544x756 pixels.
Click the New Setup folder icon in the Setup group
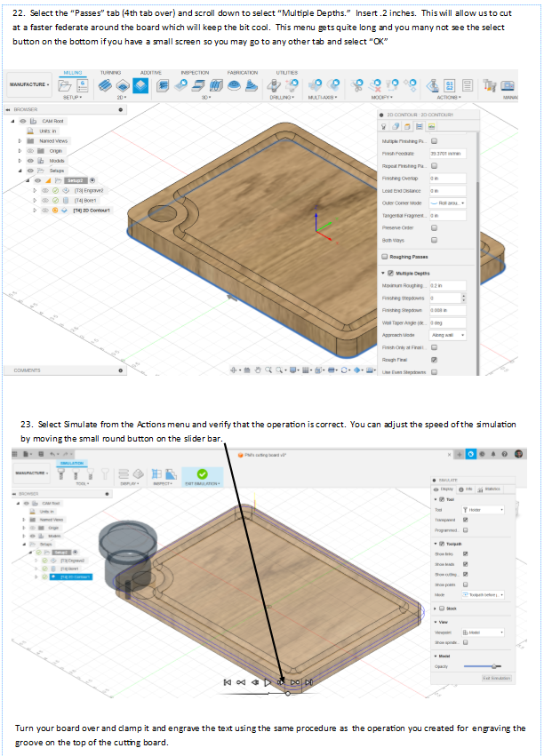pyautogui.click(x=65, y=85)
